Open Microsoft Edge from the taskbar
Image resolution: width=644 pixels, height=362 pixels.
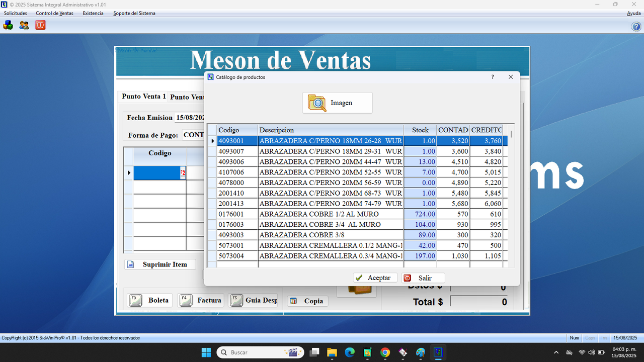350,352
